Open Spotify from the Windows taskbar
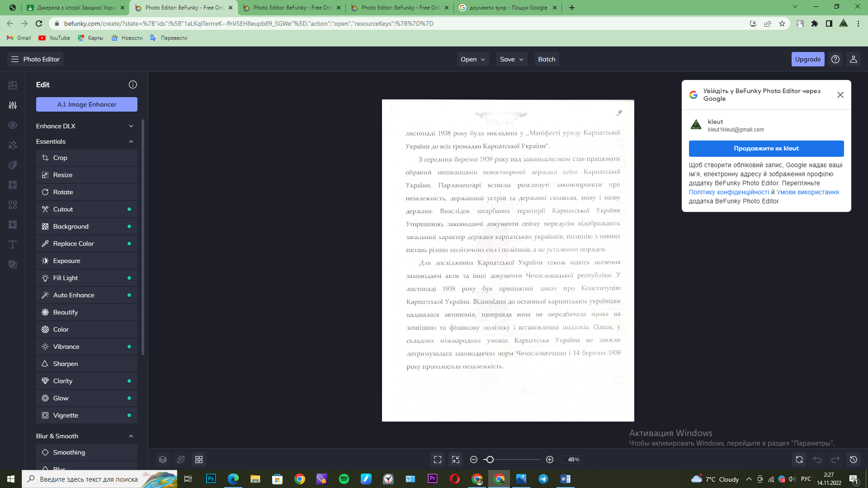The image size is (868, 488). [x=344, y=479]
